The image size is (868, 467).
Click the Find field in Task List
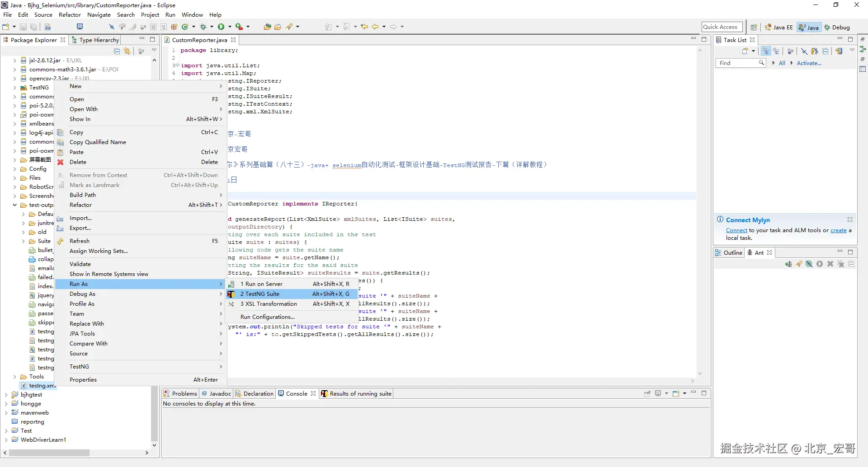point(737,63)
